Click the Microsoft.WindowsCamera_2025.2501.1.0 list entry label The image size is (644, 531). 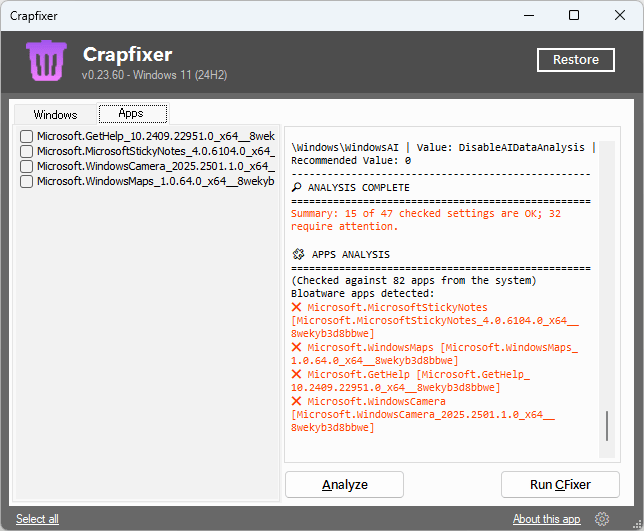click(x=156, y=166)
